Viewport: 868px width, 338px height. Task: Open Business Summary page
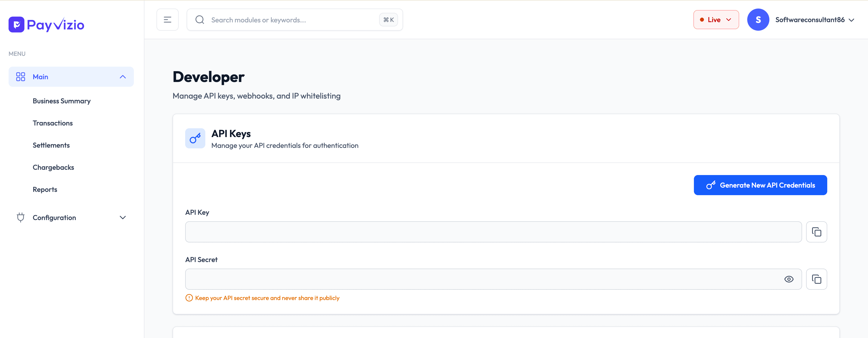[62, 101]
